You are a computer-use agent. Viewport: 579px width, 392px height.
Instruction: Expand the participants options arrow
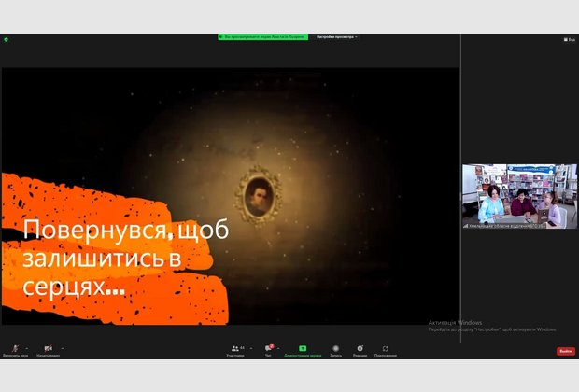coord(251,348)
